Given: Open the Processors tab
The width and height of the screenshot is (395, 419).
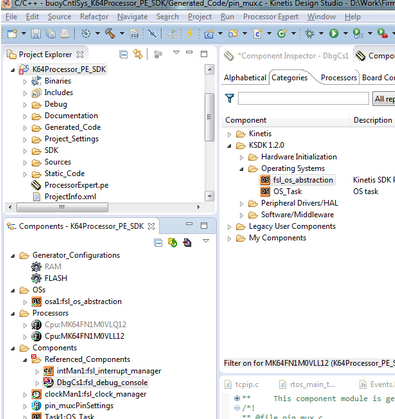Looking at the screenshot, I should (339, 78).
